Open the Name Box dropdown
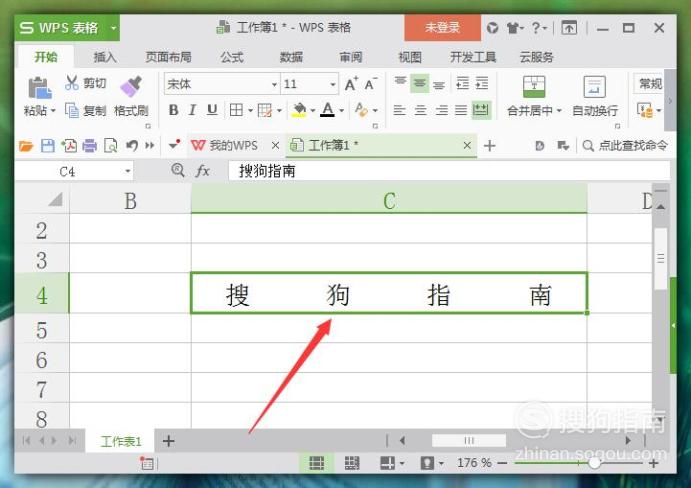 point(127,171)
